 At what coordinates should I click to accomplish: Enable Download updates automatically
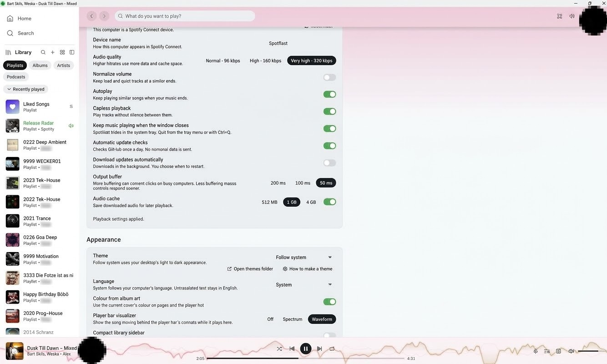pos(329,163)
